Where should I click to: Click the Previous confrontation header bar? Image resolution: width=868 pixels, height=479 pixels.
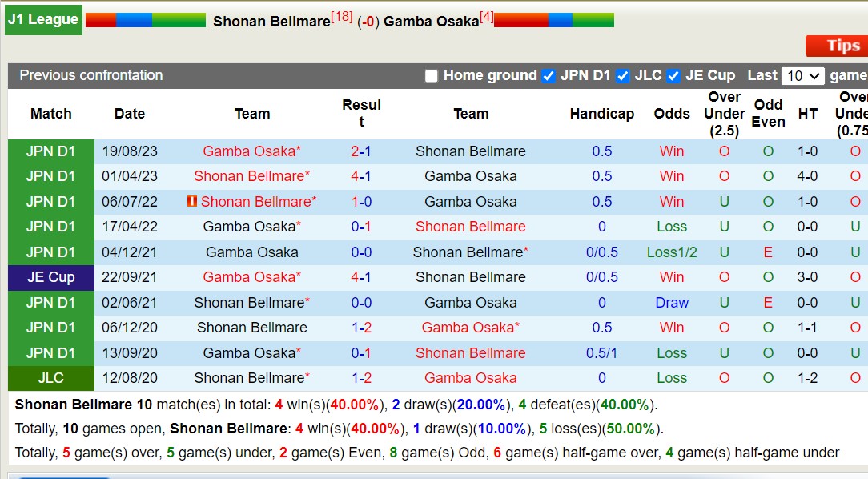tap(89, 76)
